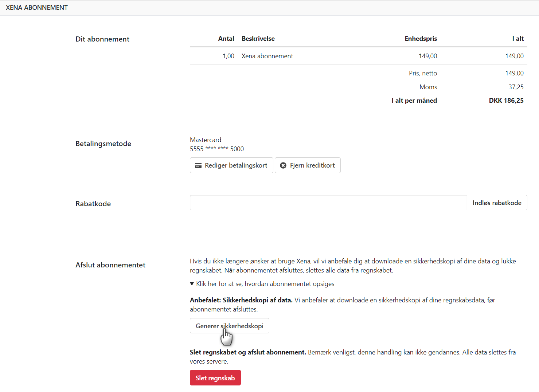Click the Rabatkode section label
Image resolution: width=539 pixels, height=392 pixels.
click(x=93, y=204)
